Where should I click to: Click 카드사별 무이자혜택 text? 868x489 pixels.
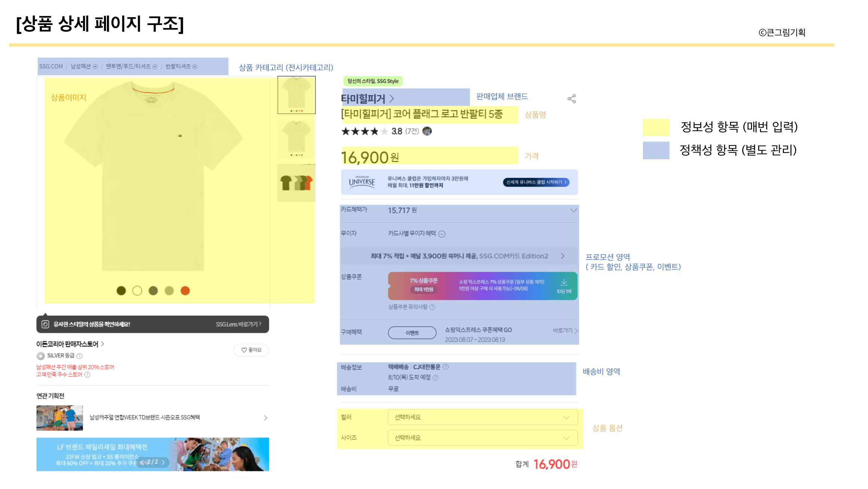point(412,233)
